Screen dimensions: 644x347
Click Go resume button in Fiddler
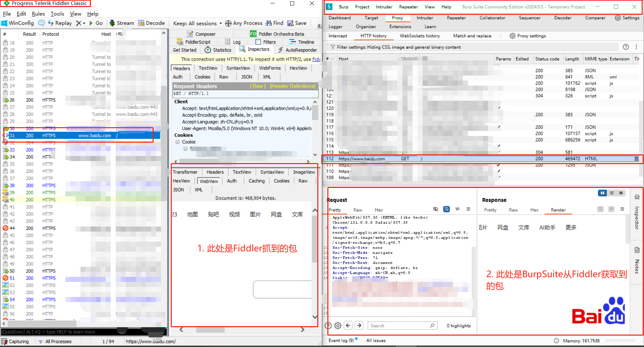96,23
